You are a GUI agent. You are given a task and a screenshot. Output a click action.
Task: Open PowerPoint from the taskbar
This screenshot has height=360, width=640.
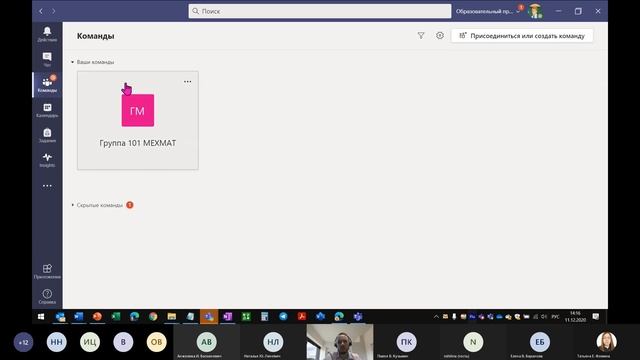[x=97, y=317]
